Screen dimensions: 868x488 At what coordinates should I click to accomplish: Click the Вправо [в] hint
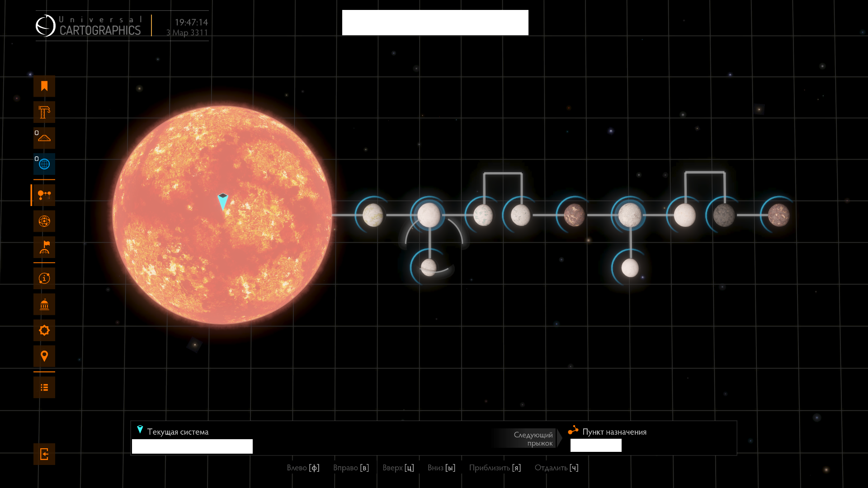351,468
